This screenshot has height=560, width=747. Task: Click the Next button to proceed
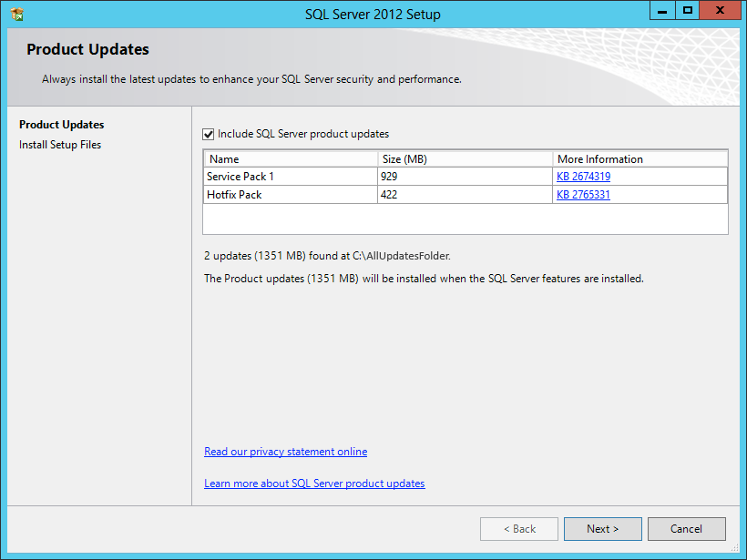pyautogui.click(x=602, y=528)
